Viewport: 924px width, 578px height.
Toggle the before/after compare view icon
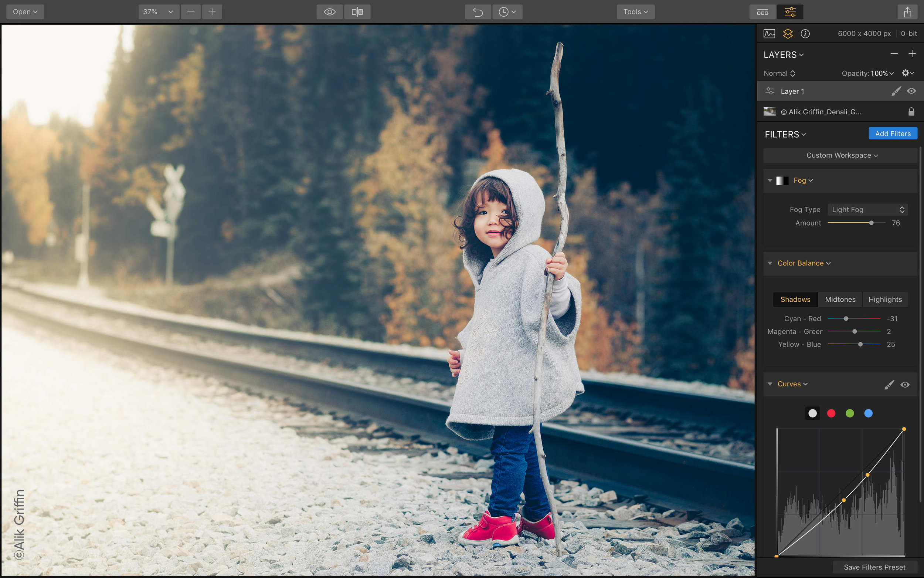tap(357, 12)
